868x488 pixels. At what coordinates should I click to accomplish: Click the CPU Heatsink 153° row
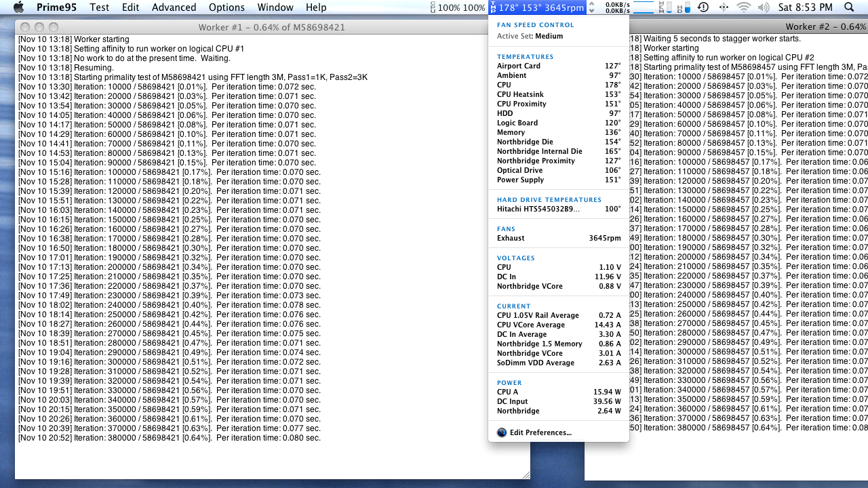click(x=559, y=94)
